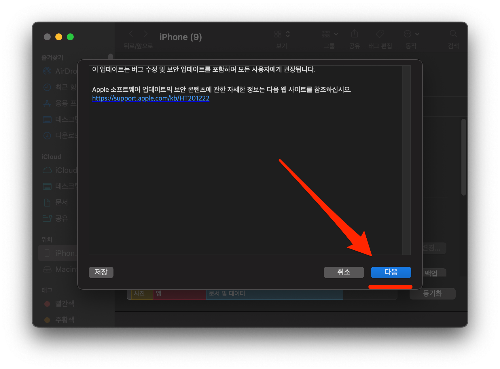The image size is (500, 369).
Task: Open Desktop item under Favorites sidebar
Action: click(x=60, y=119)
